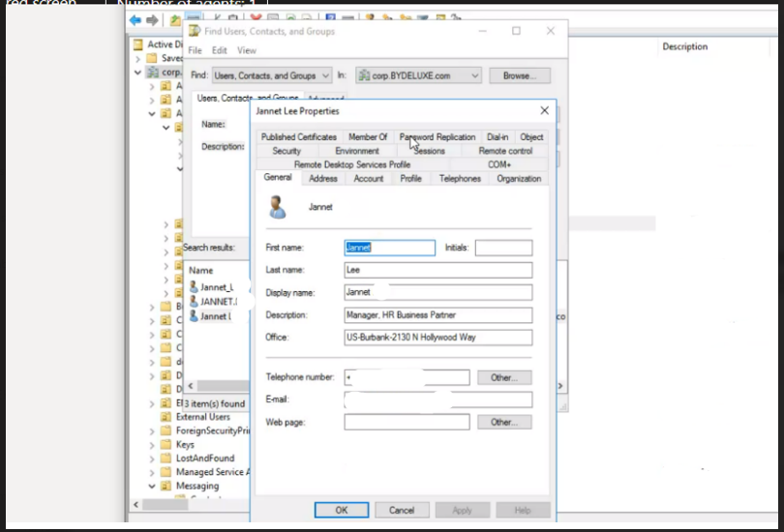Open the Telephones tab
784x532 pixels.
(x=460, y=178)
